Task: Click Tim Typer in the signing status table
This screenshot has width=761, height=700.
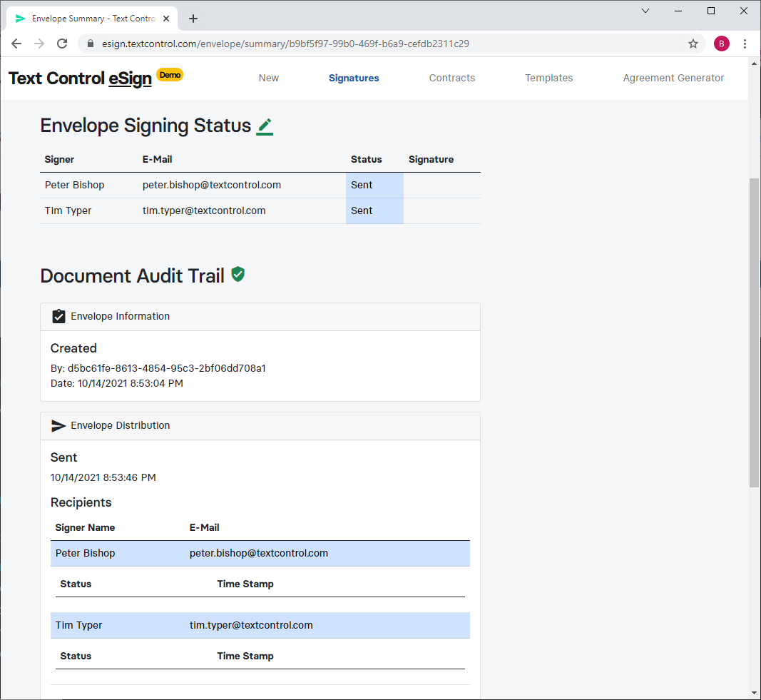Action: (68, 210)
